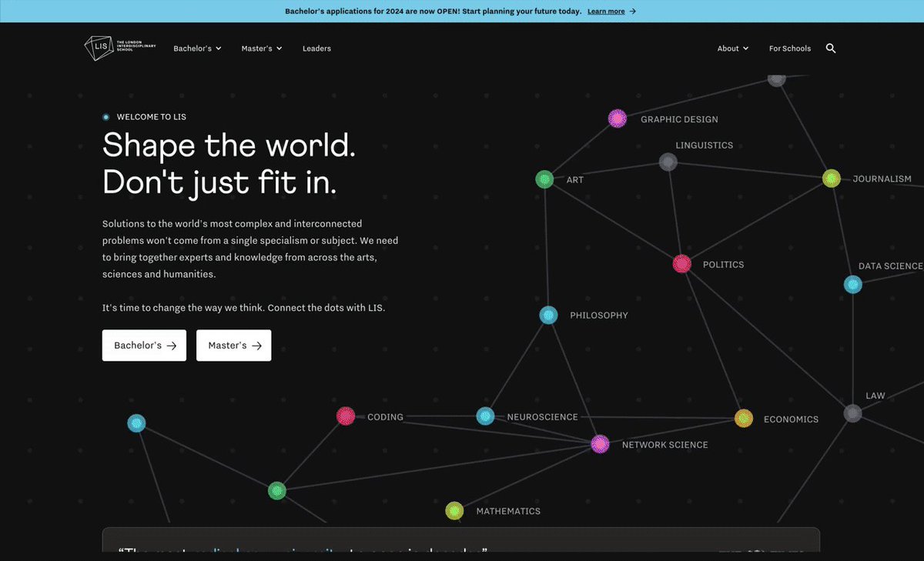Follow the Learn more banner link

point(611,12)
